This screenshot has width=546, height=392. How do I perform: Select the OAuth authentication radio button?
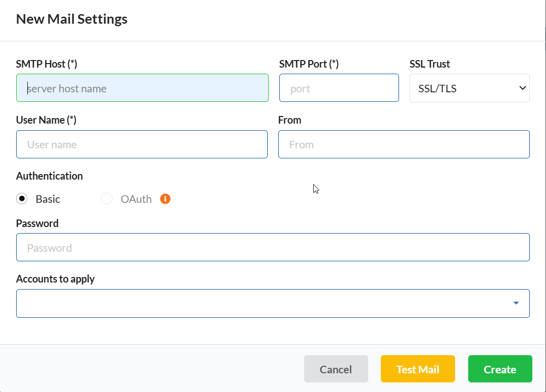107,199
